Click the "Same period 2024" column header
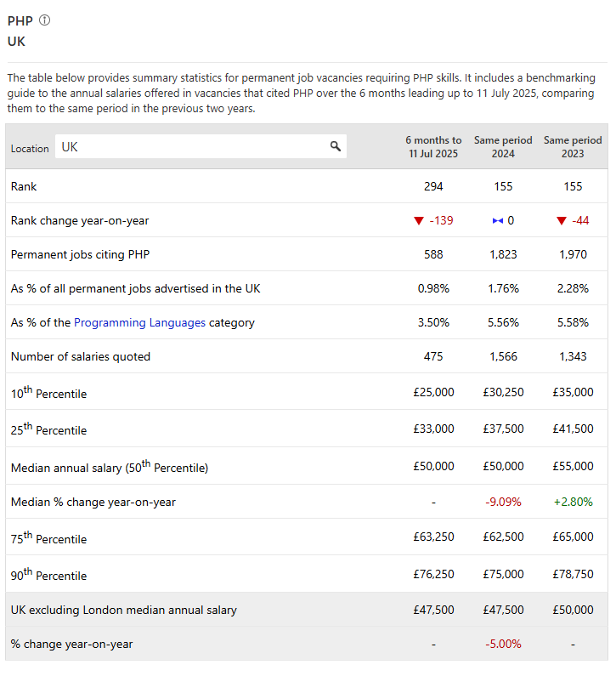This screenshot has width=616, height=676. [503, 147]
